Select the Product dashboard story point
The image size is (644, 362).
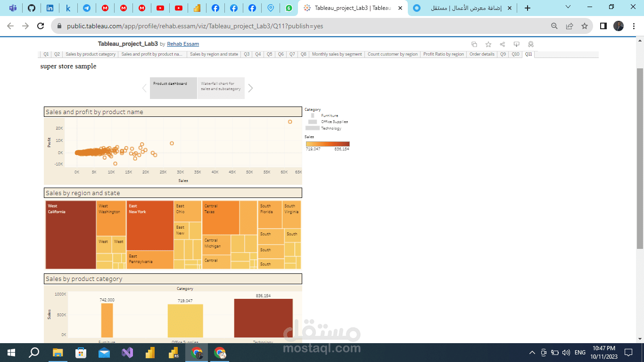(173, 88)
